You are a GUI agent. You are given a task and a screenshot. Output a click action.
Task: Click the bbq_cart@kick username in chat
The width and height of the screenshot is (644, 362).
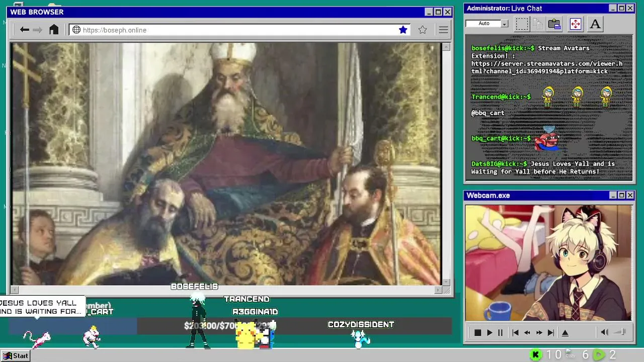[501, 138]
